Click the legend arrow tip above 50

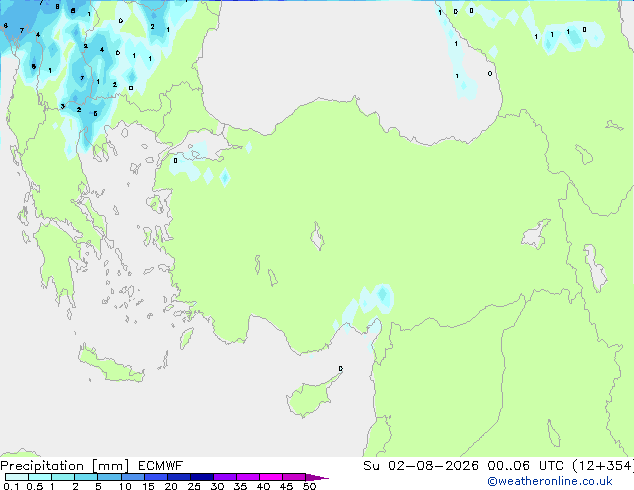317,477
